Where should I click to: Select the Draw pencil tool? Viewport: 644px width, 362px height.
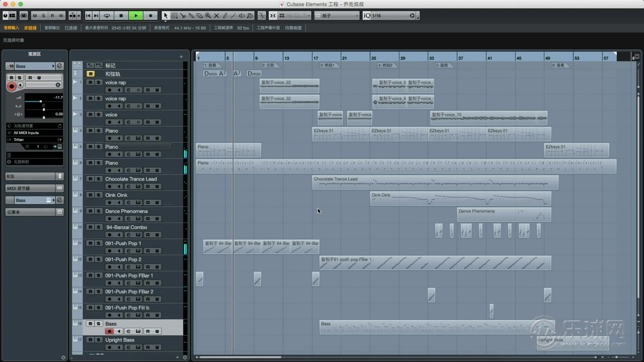225,16
